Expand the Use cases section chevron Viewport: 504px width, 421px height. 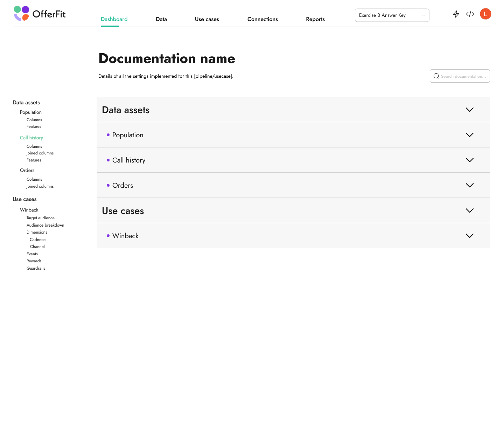pyautogui.click(x=469, y=210)
